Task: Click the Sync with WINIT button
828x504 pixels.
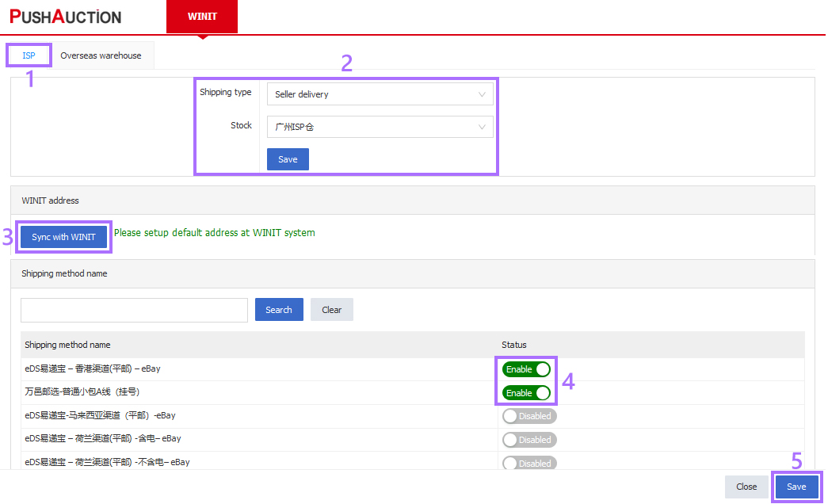Action: pyautogui.click(x=63, y=236)
